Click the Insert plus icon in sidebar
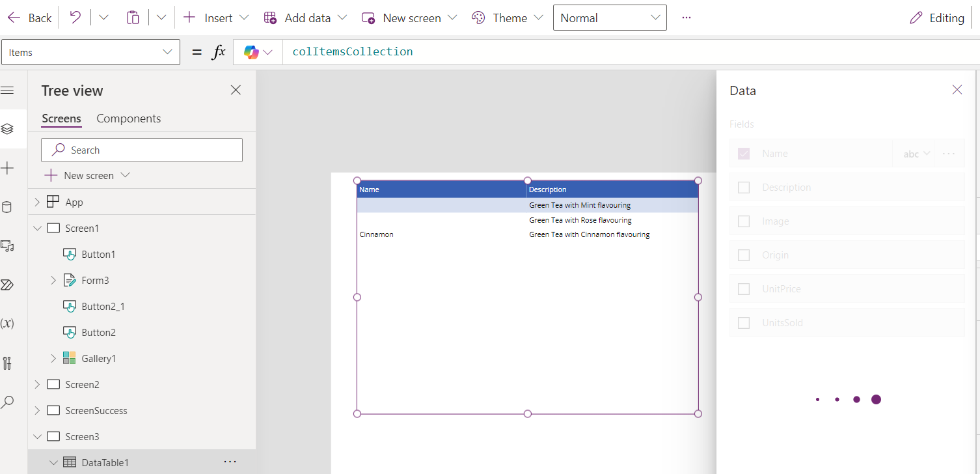This screenshot has width=980, height=474. [7, 169]
